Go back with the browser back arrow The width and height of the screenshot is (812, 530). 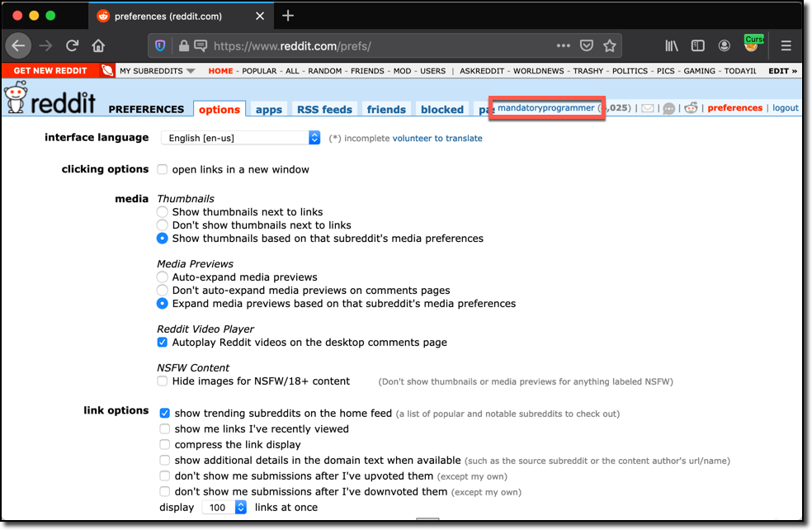pos(18,46)
